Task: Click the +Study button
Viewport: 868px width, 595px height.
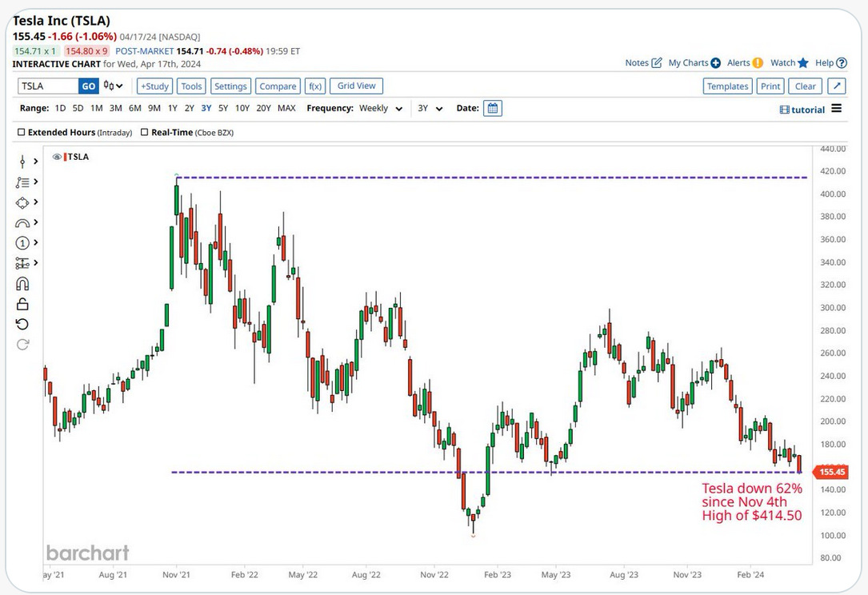Action: [154, 86]
